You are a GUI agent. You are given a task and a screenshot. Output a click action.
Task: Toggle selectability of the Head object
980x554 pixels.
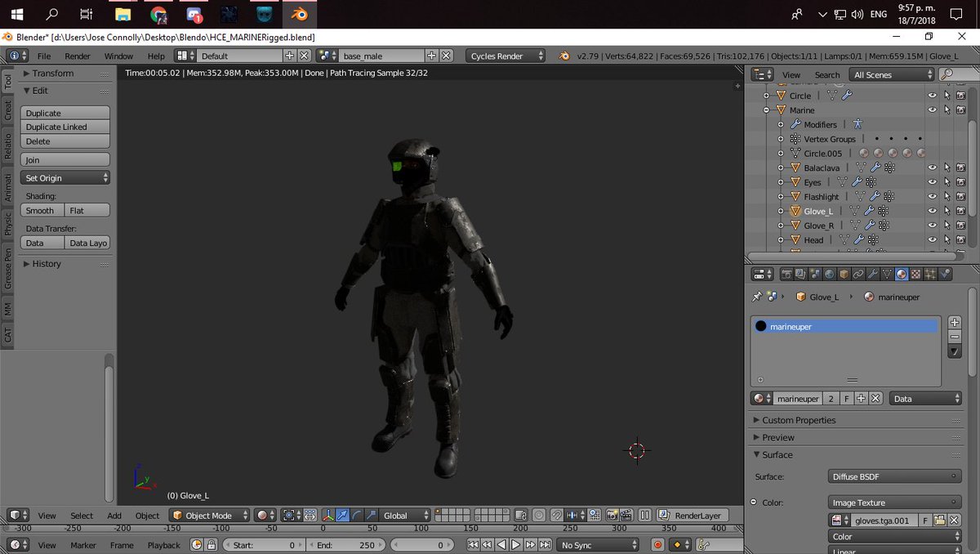click(x=947, y=240)
